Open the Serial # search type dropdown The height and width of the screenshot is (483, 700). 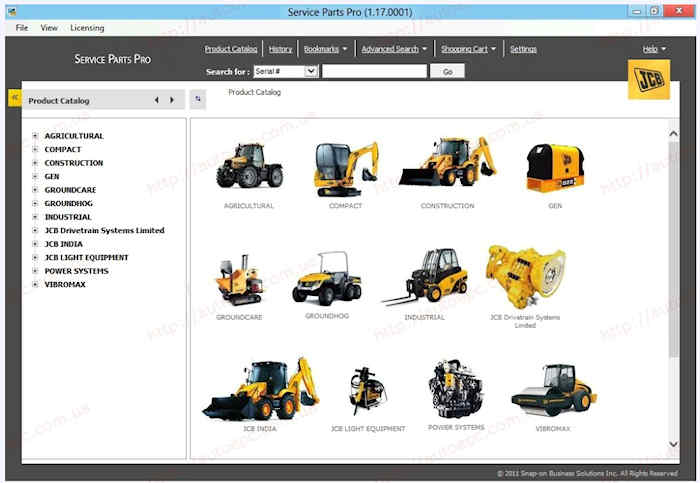pyautogui.click(x=311, y=72)
